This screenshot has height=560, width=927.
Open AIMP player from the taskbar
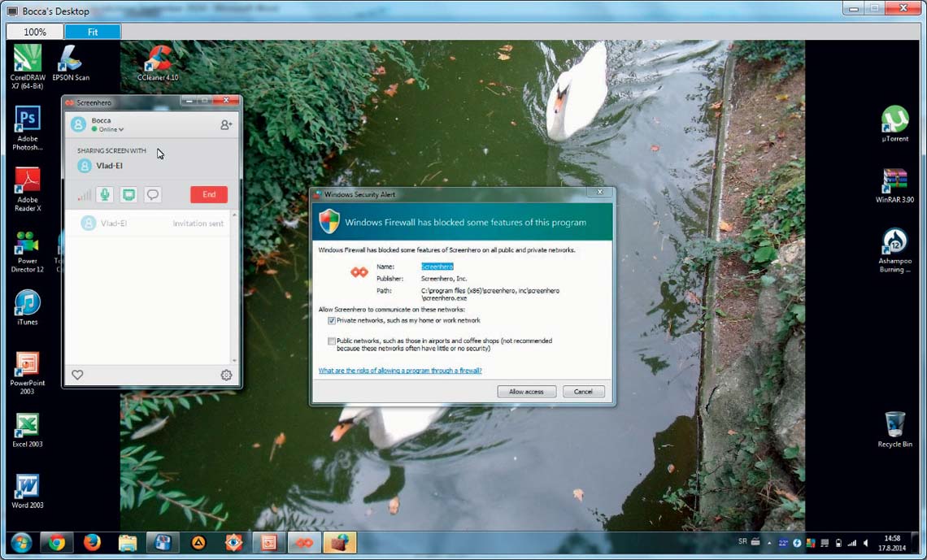(x=198, y=542)
